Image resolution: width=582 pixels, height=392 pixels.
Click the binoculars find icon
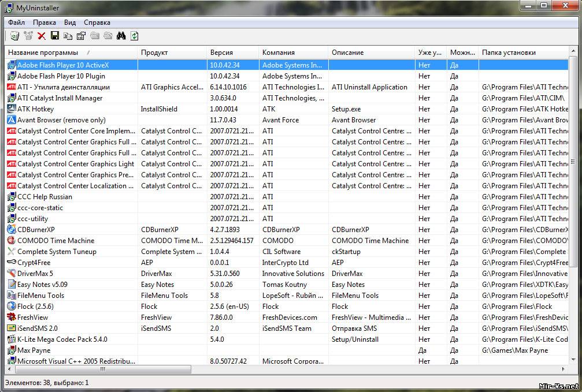pos(121,36)
